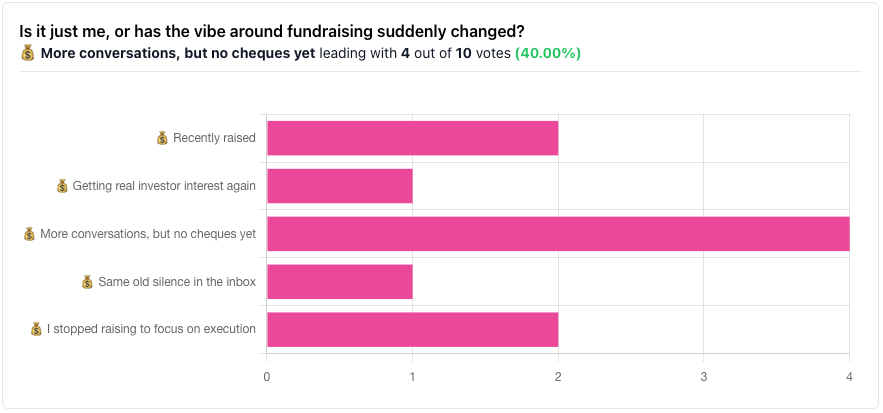883x413 pixels.
Task: Click the bold leading option text in the subtitle
Action: 178,53
